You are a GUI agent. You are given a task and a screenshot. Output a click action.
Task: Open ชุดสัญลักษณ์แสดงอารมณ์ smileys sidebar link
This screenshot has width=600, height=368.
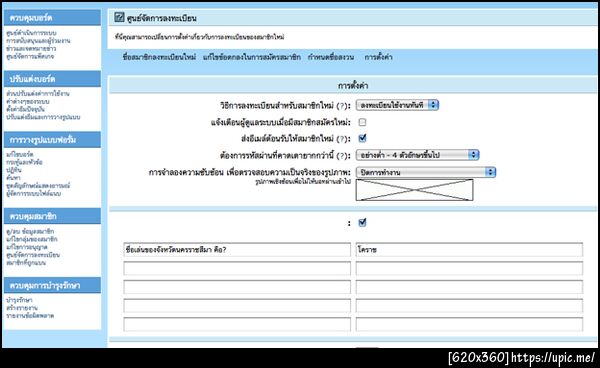tap(38, 186)
